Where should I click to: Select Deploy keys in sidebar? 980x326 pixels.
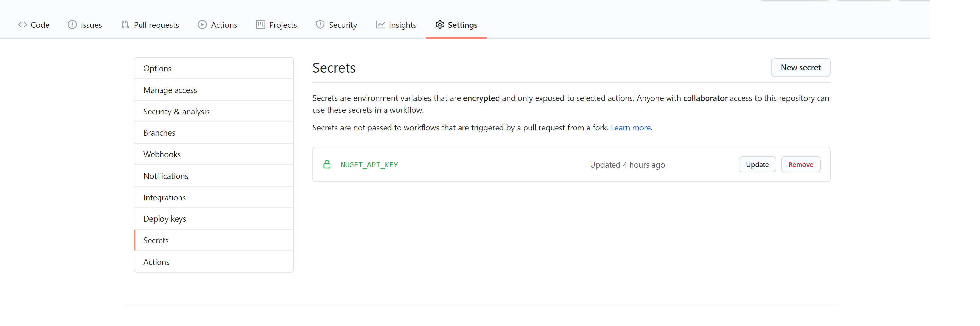164,219
